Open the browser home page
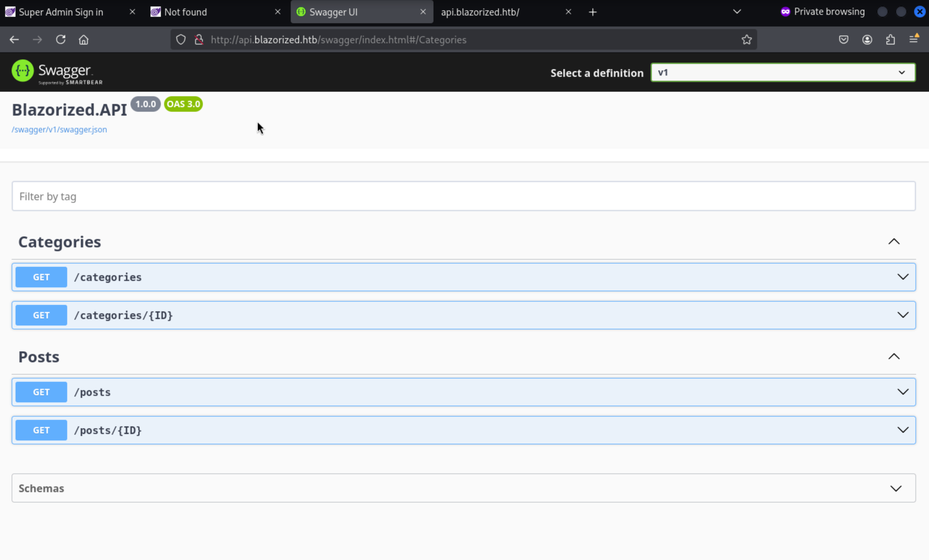The width and height of the screenshot is (929, 560). 84,40
